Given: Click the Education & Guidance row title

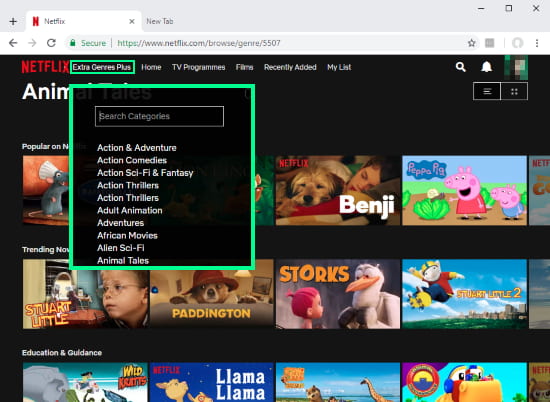Looking at the screenshot, I should [62, 353].
